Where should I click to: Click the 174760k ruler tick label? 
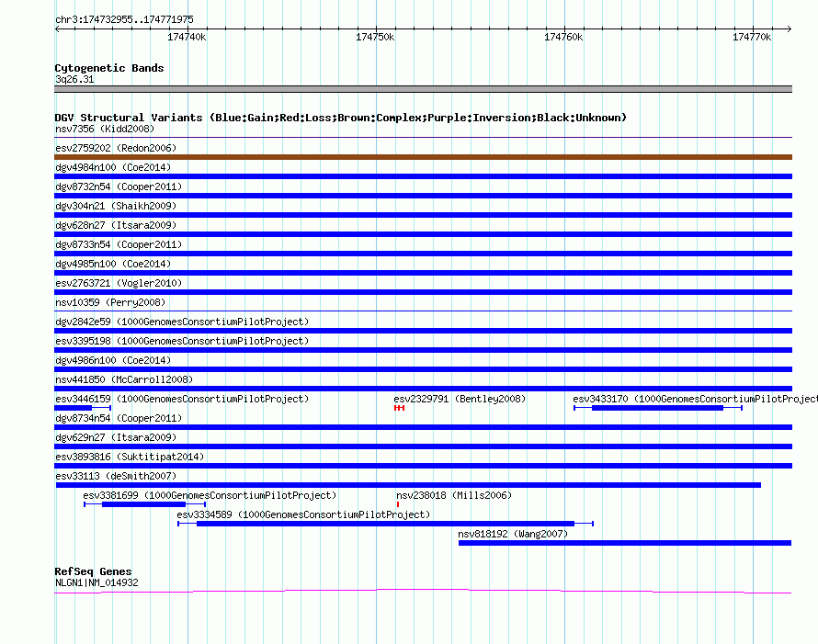tap(562, 37)
